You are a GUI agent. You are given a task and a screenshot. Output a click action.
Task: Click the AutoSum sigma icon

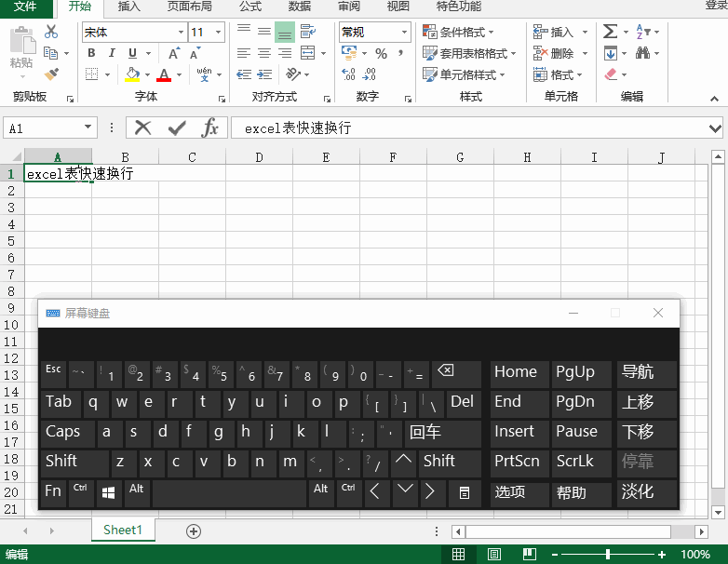click(x=610, y=32)
